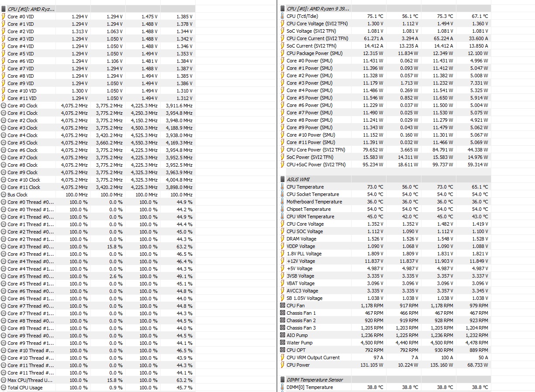Click the '135.160 W' CPU Power maximum
535x392 pixels.
point(442,364)
